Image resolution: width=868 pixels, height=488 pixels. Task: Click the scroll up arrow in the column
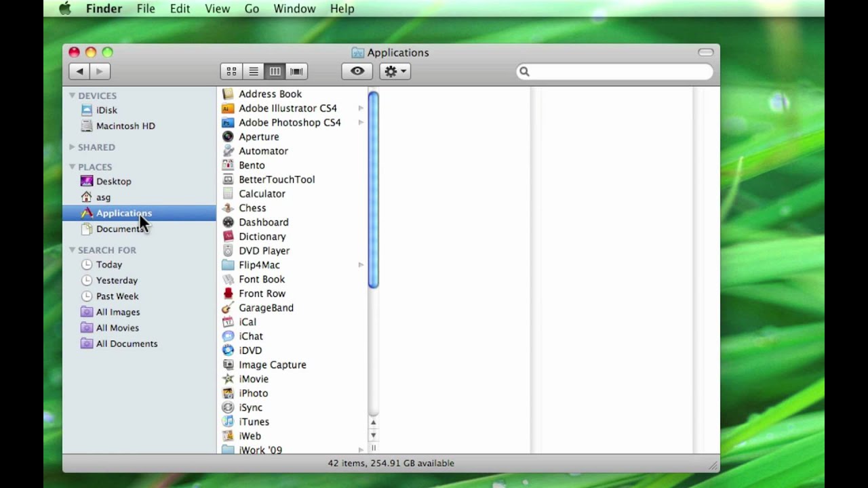373,422
